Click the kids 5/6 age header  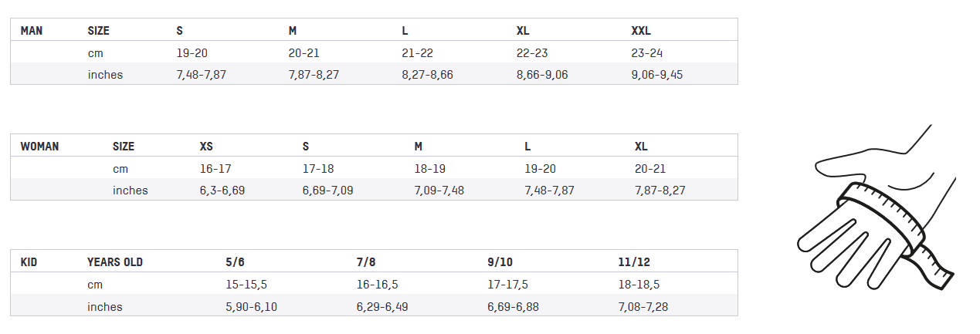coord(236,262)
